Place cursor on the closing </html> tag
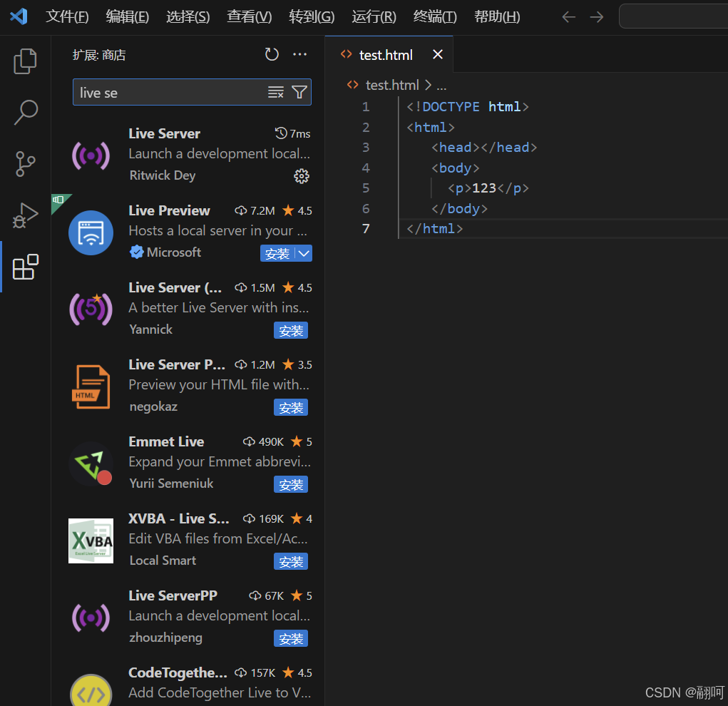Screen dimensions: 728x706 pos(434,228)
